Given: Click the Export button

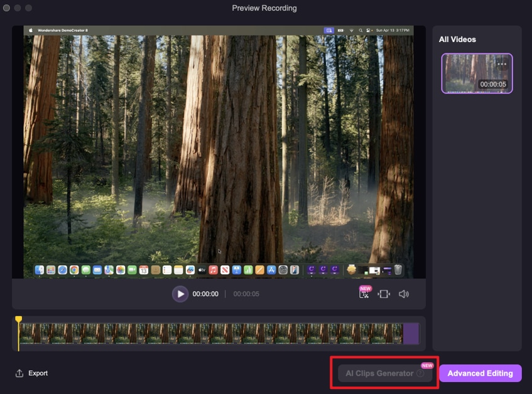Looking at the screenshot, I should [31, 373].
